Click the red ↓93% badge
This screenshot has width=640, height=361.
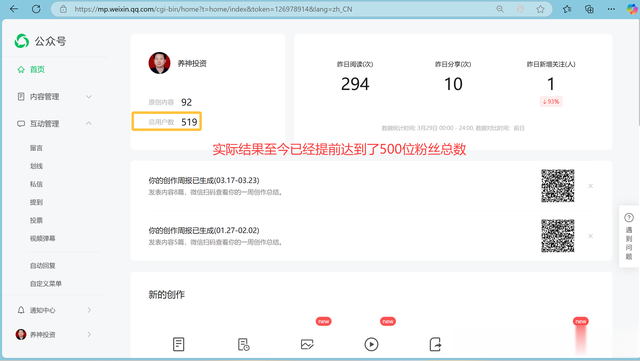(x=551, y=101)
